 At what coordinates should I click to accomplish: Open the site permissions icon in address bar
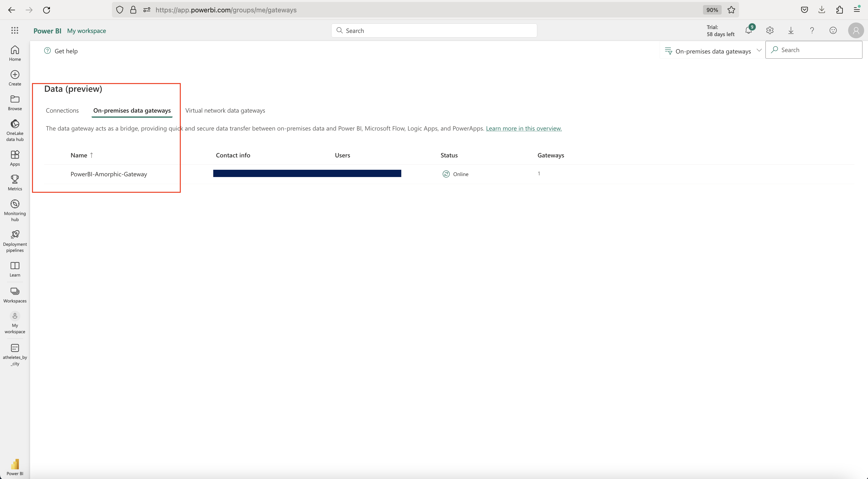(x=147, y=10)
